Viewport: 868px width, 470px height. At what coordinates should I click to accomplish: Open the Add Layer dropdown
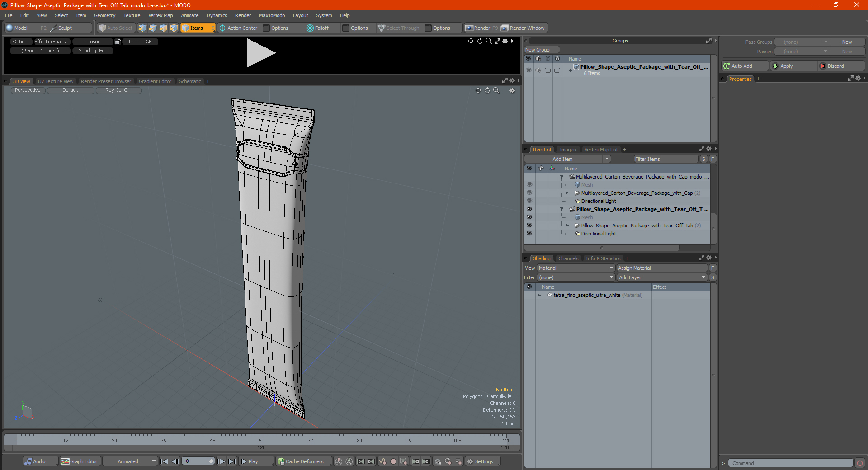662,277
